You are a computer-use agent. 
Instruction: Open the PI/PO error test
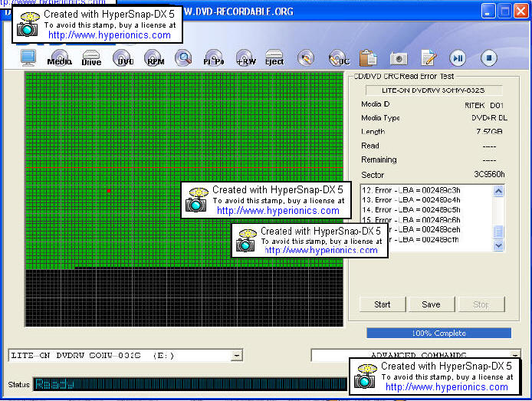point(214,58)
